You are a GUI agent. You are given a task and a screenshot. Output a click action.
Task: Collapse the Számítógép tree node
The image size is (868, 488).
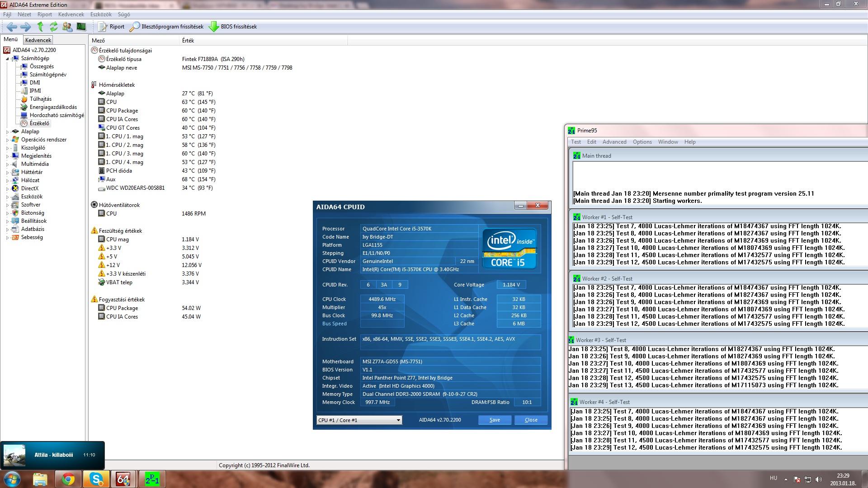[x=7, y=58]
